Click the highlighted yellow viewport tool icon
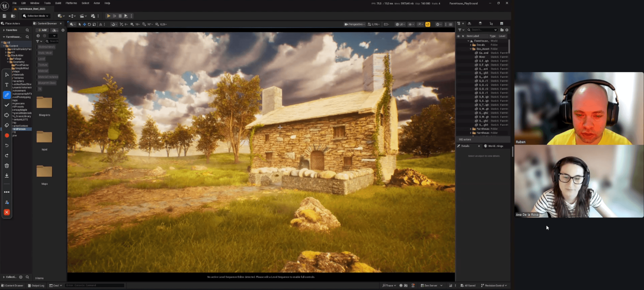 point(428,24)
